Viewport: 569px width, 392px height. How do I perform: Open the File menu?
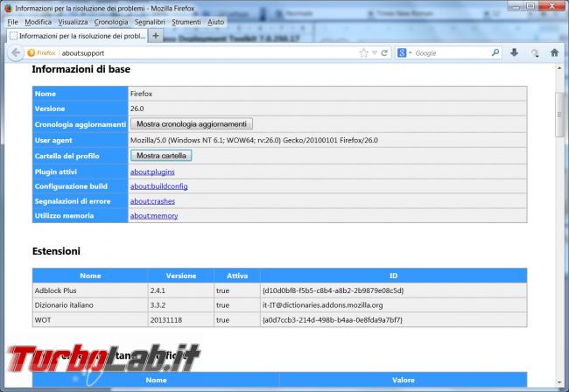pyautogui.click(x=13, y=22)
